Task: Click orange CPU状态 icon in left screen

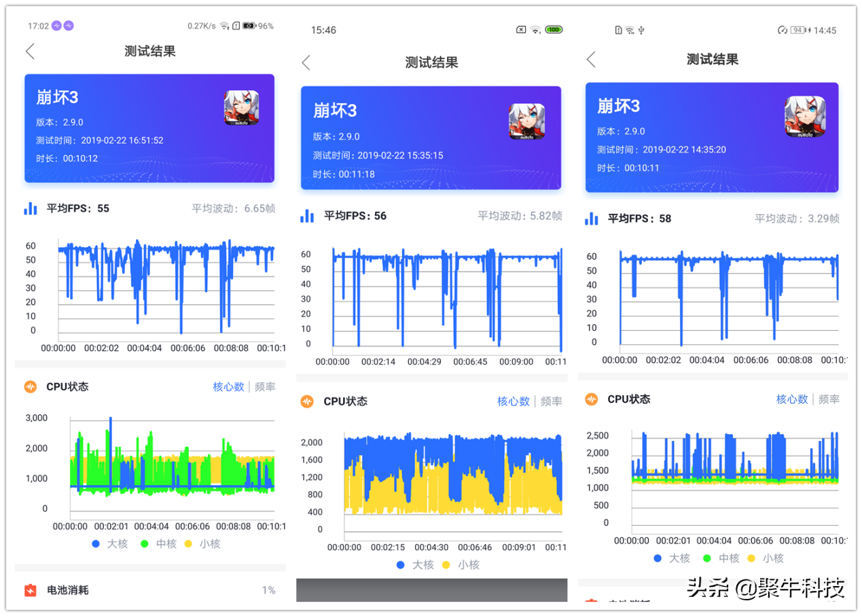Action: [31, 387]
